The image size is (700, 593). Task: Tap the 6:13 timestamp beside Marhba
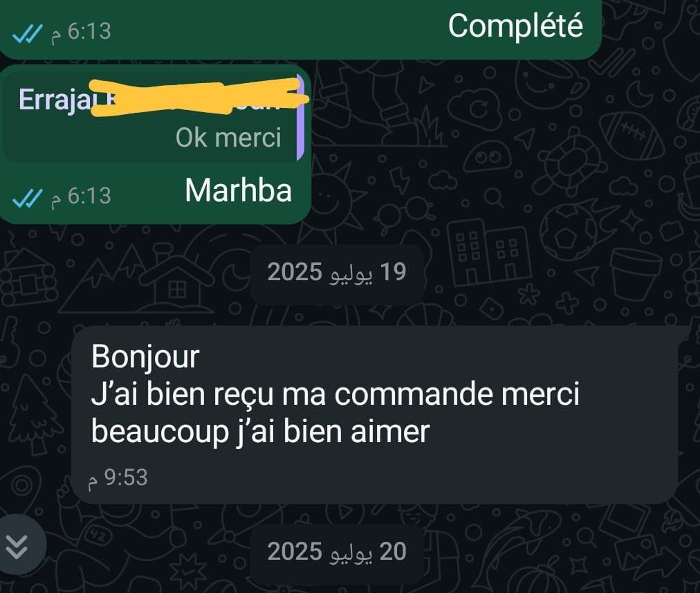(x=81, y=197)
